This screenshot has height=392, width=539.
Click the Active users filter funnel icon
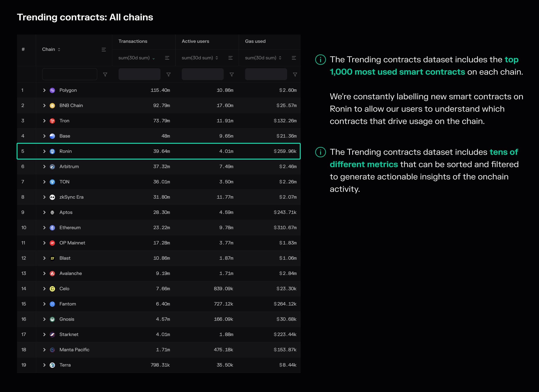(x=232, y=74)
